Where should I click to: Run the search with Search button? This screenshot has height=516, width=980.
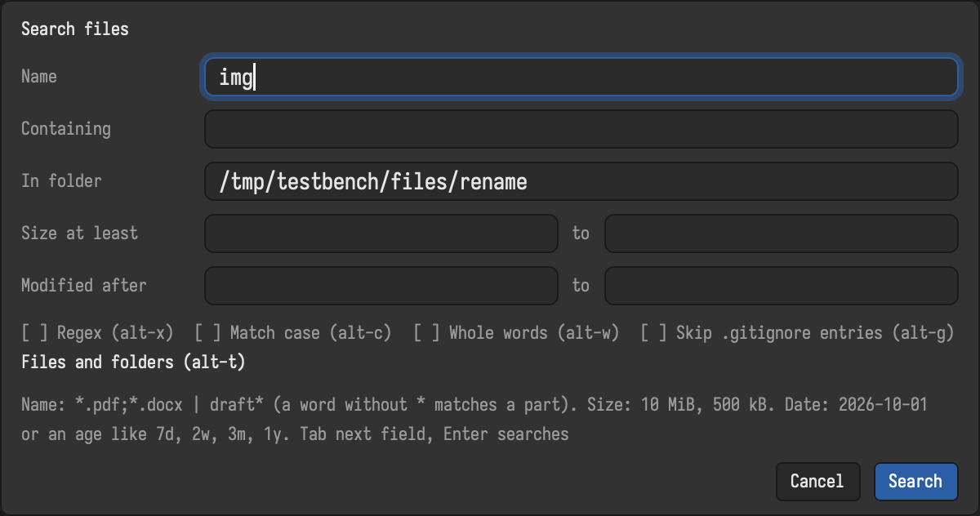click(915, 482)
